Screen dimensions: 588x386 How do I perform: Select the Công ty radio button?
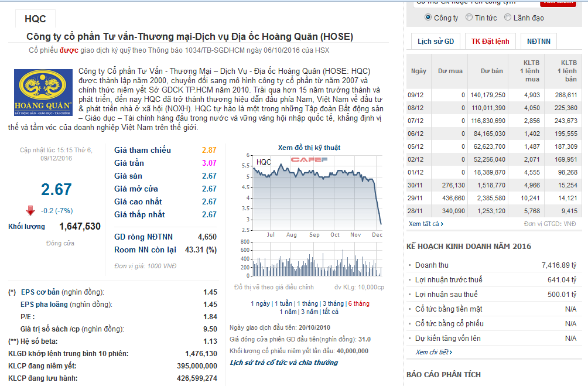point(428,17)
